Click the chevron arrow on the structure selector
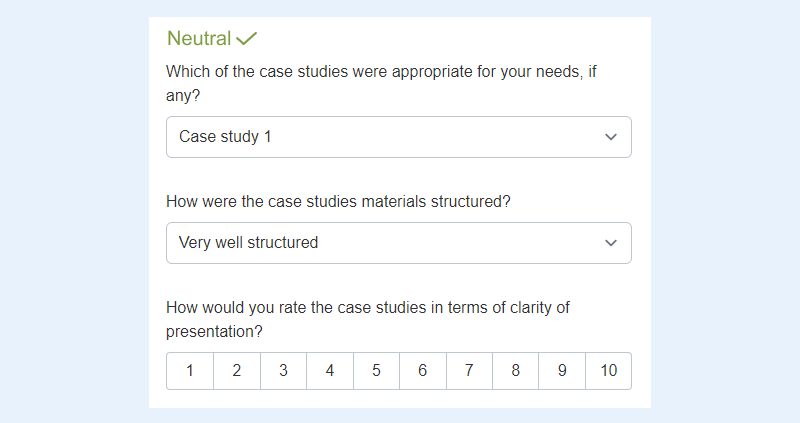This screenshot has width=800, height=423. click(611, 243)
